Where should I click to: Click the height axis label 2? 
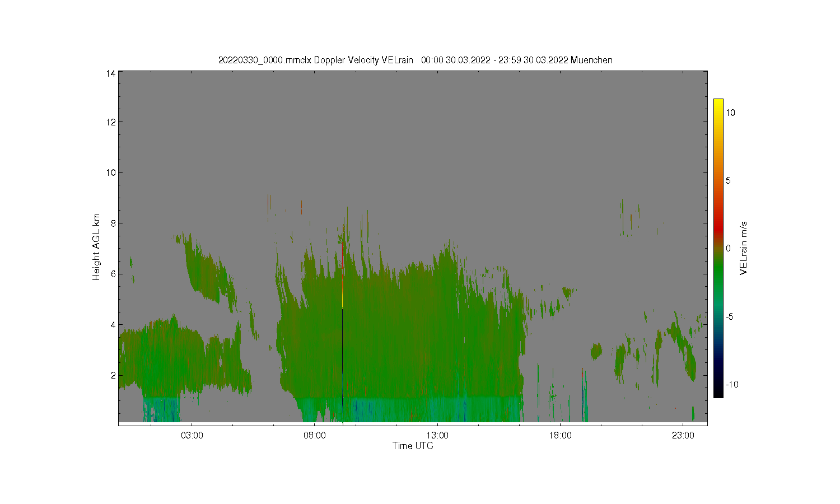[x=113, y=375]
